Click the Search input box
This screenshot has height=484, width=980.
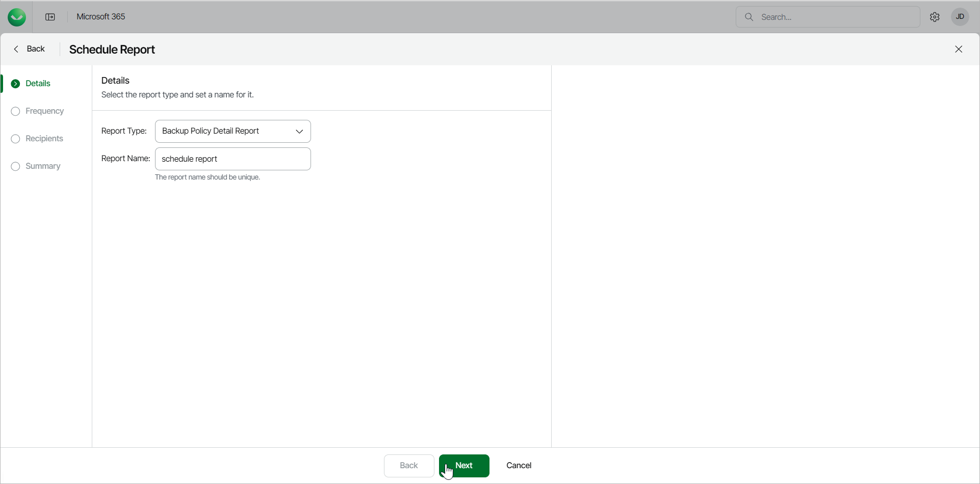(828, 17)
